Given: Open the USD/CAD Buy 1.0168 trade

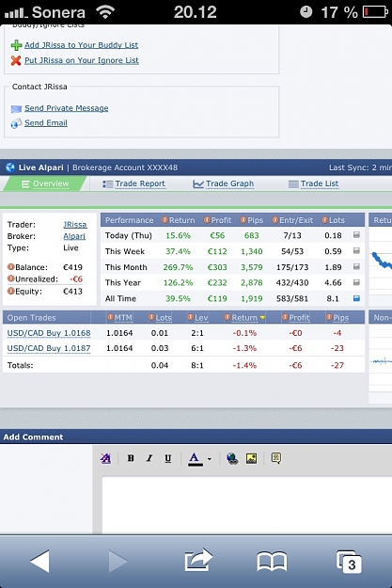Looking at the screenshot, I should tap(49, 333).
